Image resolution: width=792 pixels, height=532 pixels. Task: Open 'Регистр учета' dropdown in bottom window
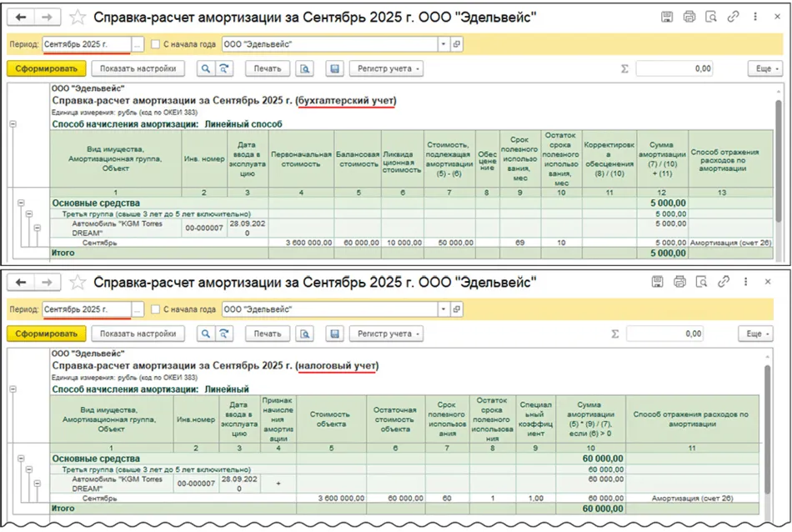click(x=386, y=334)
